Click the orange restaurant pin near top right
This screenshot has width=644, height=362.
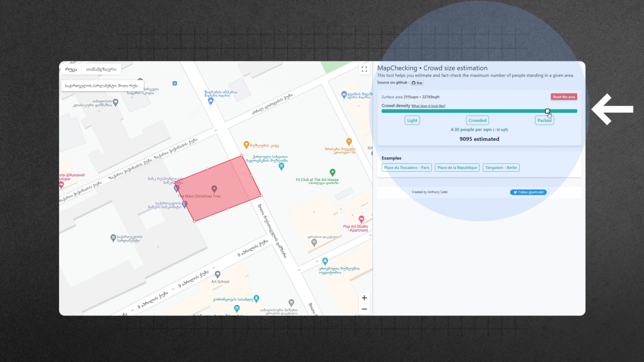(x=349, y=141)
